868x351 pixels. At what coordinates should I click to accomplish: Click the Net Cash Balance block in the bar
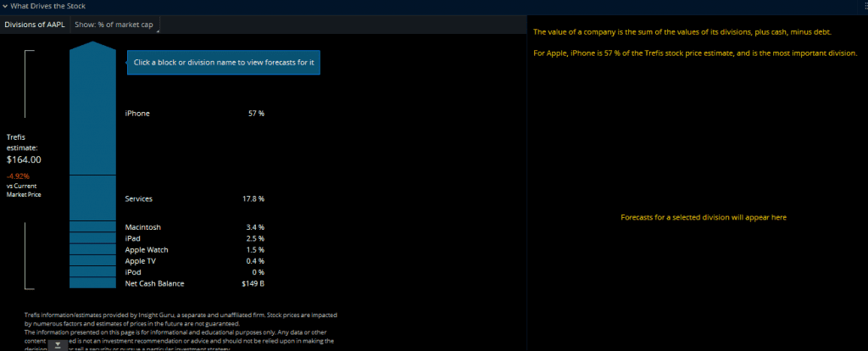coord(92,283)
